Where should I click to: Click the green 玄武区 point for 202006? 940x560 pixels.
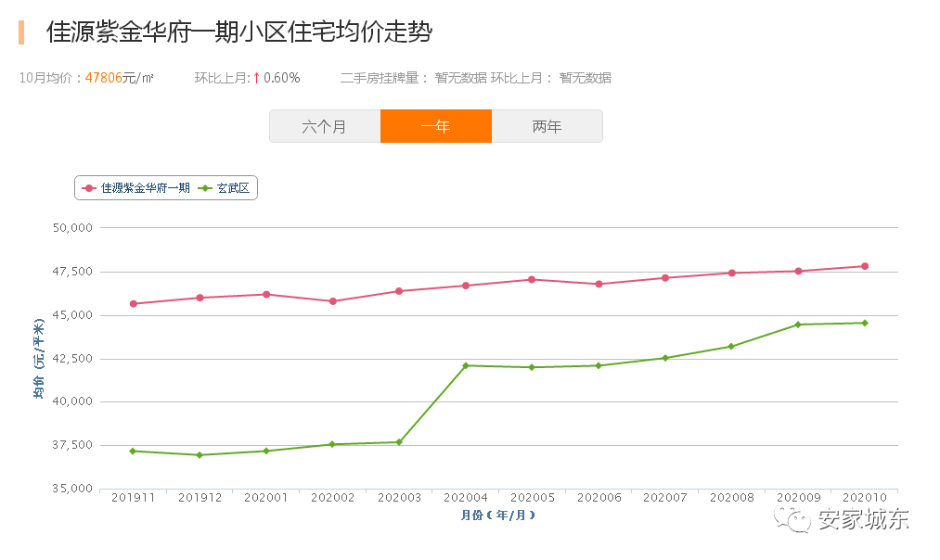coord(599,365)
